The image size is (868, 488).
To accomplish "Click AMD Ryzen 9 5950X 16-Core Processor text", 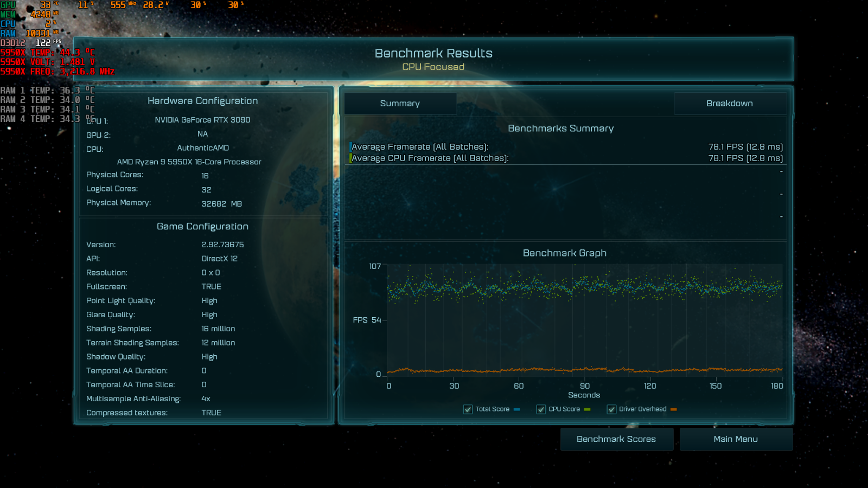I will click(189, 162).
